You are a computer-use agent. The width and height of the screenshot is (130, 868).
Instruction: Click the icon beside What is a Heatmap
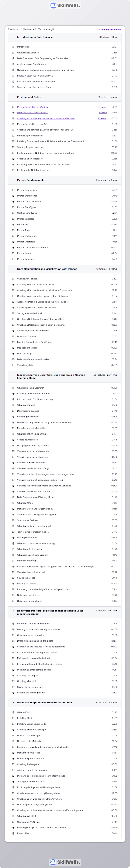coord(13,561)
